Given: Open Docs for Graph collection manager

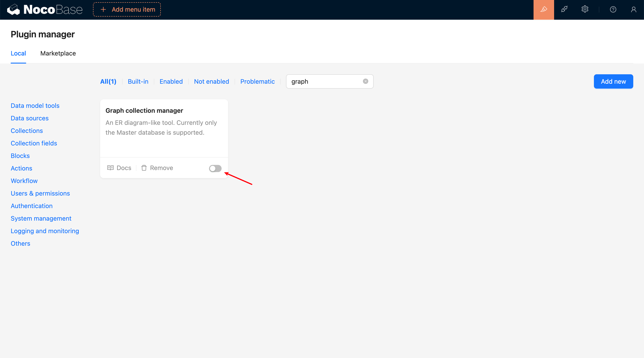Looking at the screenshot, I should [x=119, y=168].
